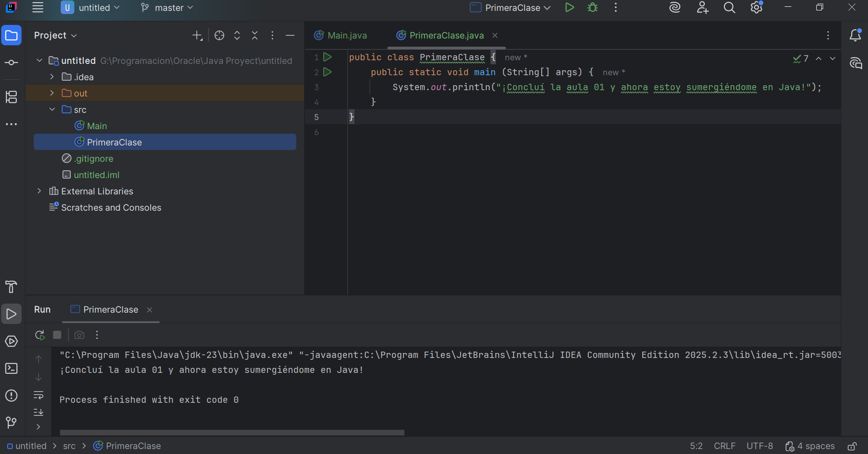Open the master branch dropdown

coord(167,8)
